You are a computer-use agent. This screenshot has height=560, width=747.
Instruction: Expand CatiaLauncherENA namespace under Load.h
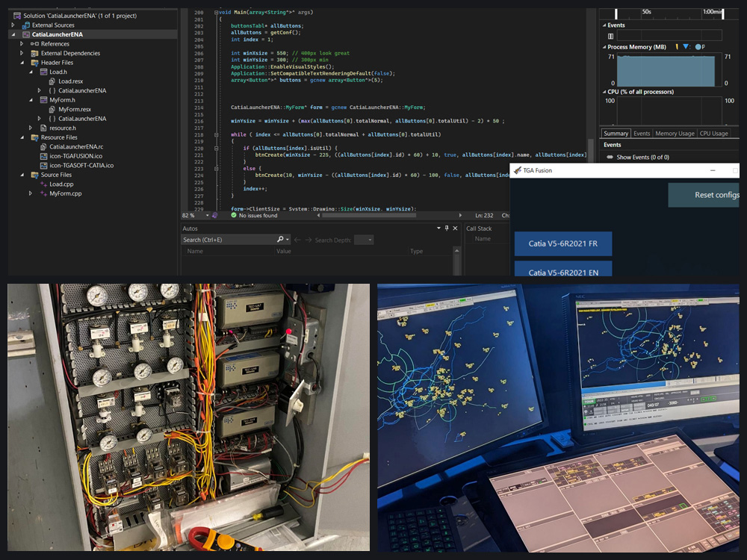tap(39, 90)
